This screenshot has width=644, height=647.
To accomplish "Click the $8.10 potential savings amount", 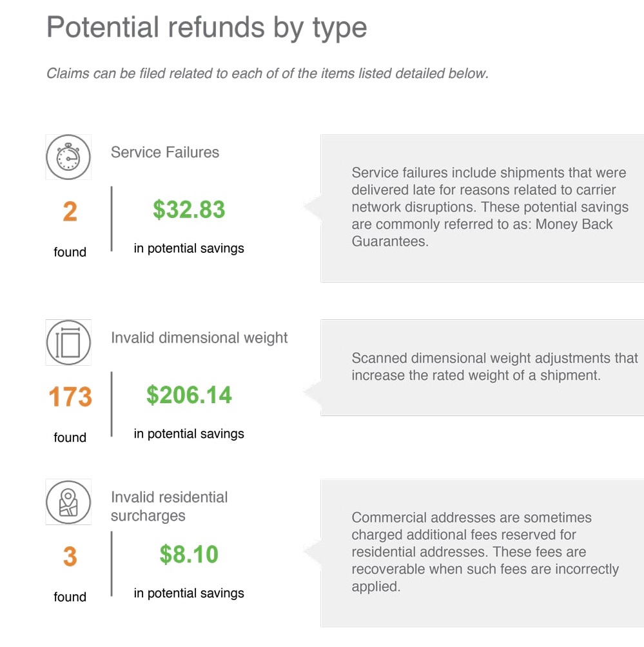I will pos(189,554).
